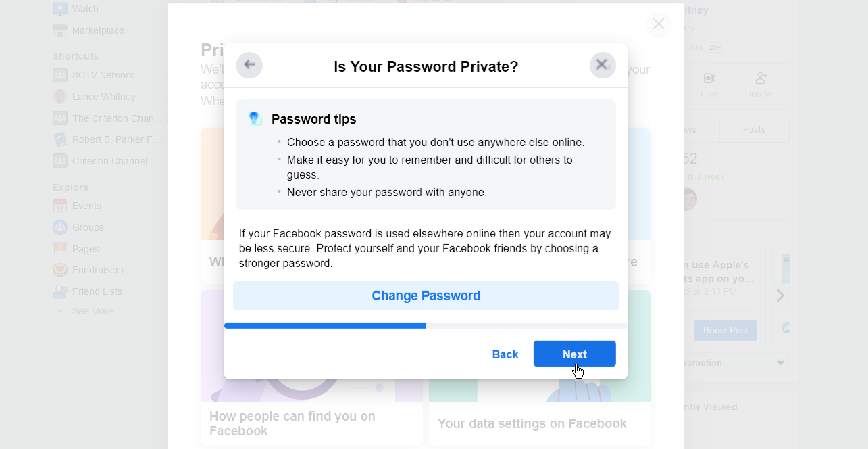
Task: Click the right arrow chevron to see next item
Action: click(x=780, y=296)
